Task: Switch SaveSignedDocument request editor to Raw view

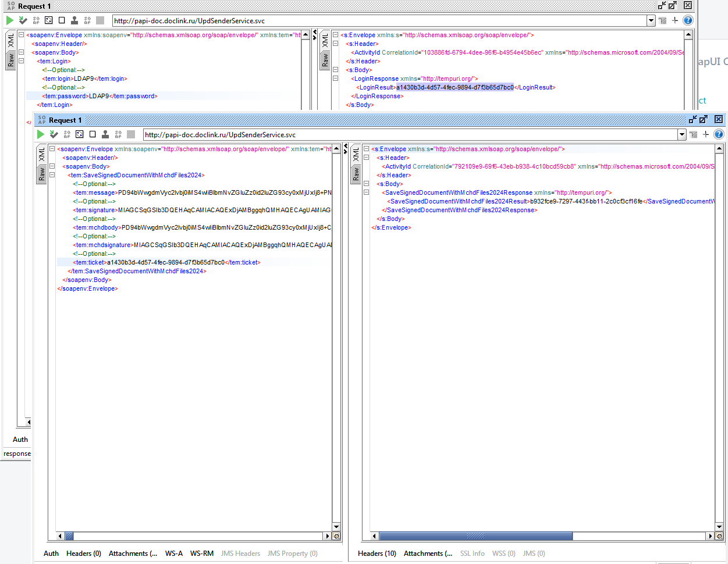Action: (x=42, y=174)
